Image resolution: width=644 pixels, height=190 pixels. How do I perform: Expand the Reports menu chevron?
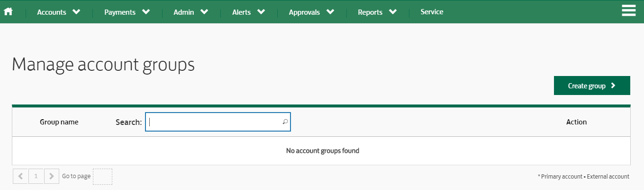coord(393,12)
